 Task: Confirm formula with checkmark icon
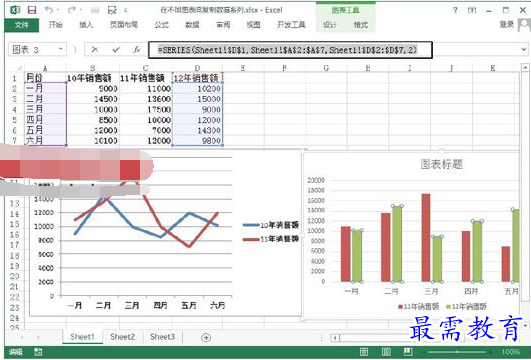pos(116,50)
